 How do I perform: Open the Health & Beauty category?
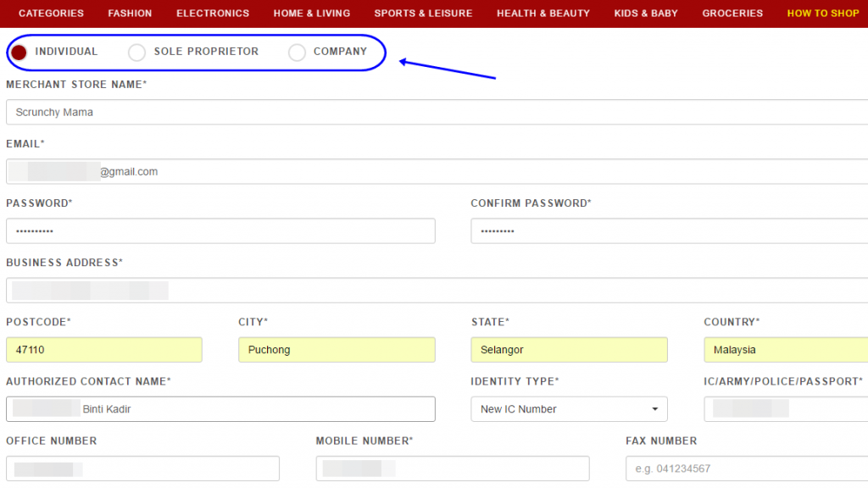pos(543,14)
